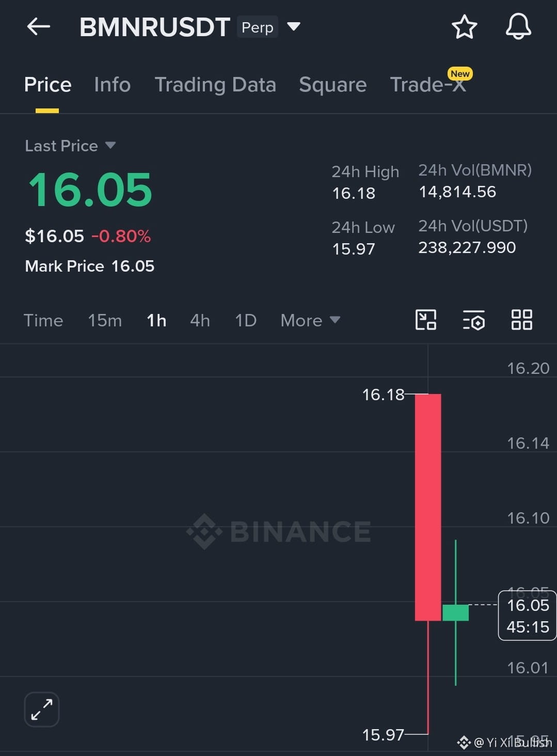Click the Binance watermark logo
The width and height of the screenshot is (557, 756).
click(x=279, y=531)
